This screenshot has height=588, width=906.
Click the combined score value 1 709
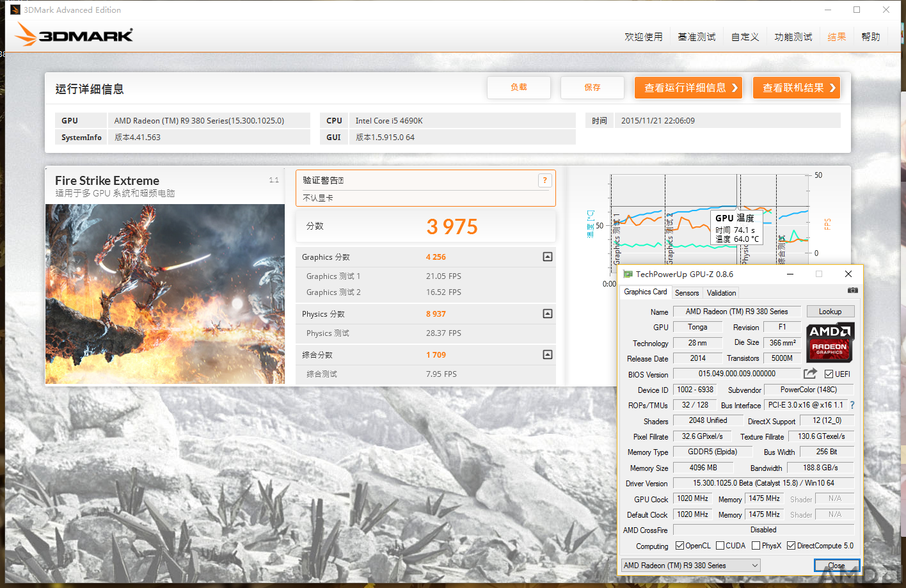(436, 355)
